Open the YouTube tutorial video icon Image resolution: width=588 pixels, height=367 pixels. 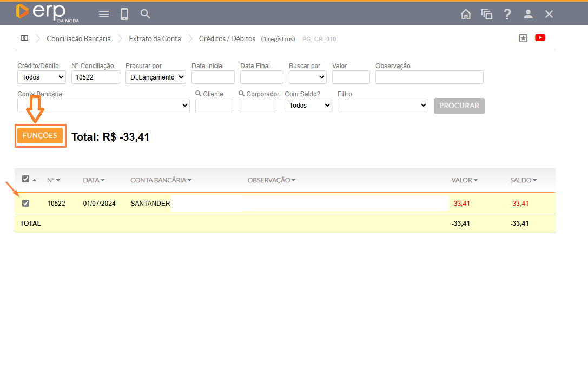[x=540, y=38]
